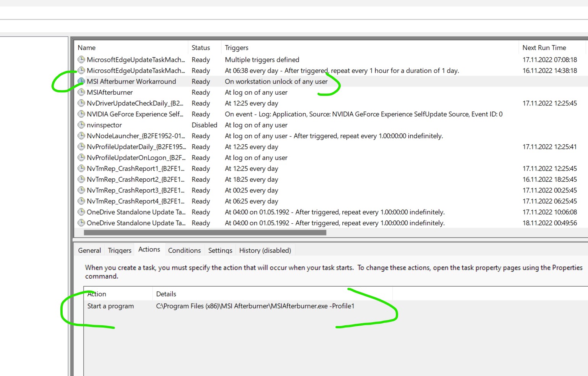Switch to the Conditions tab
This screenshot has width=588, height=376.
(184, 250)
